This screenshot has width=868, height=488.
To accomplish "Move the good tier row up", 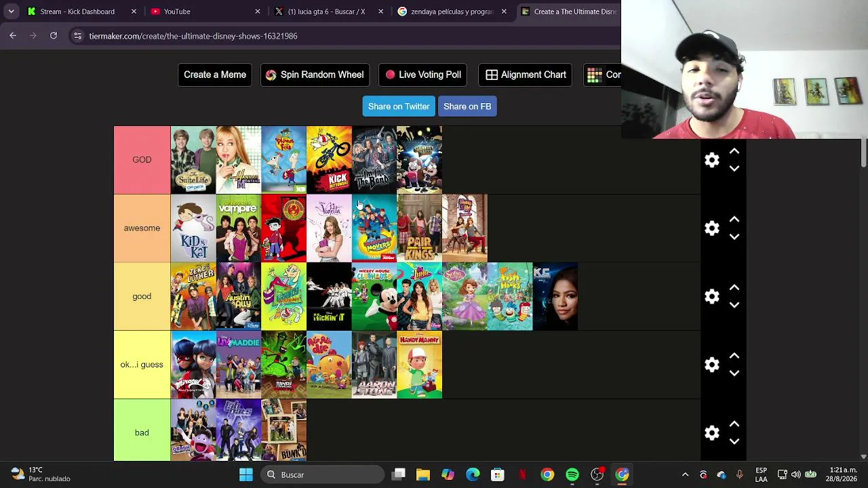I will click(x=734, y=288).
